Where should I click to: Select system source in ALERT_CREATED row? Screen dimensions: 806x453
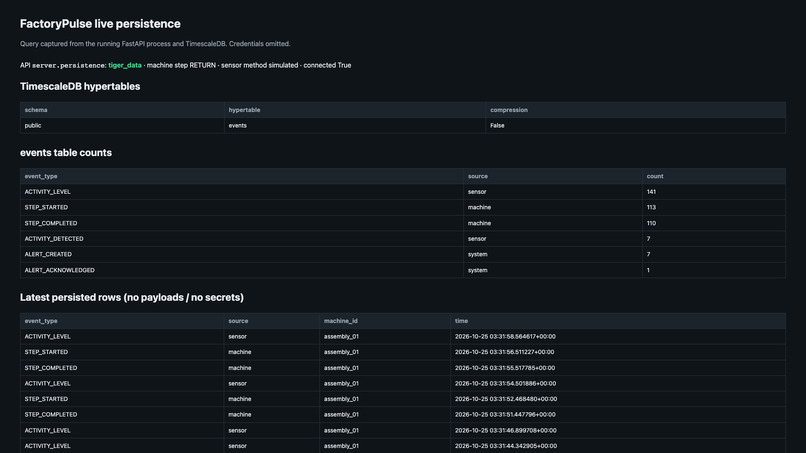tap(478, 254)
